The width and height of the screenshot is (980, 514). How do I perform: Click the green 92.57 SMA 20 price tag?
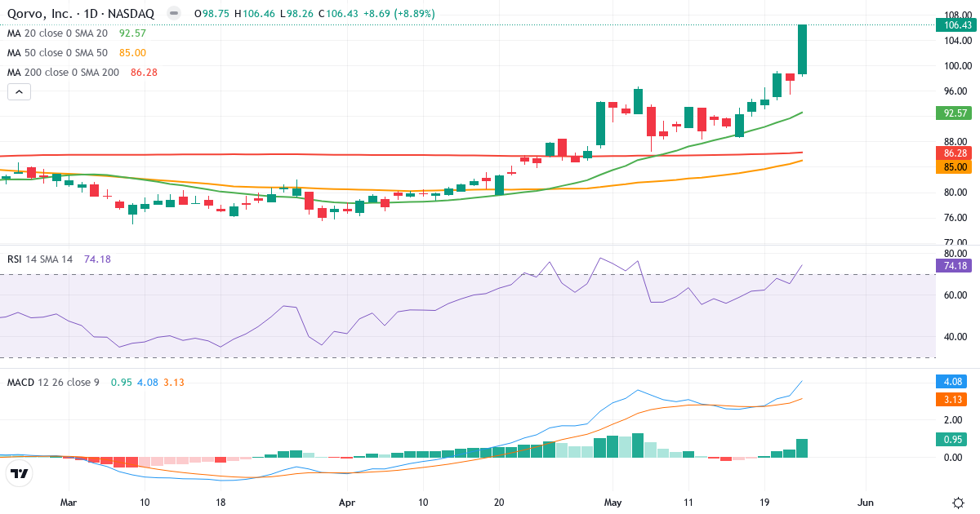coord(955,113)
